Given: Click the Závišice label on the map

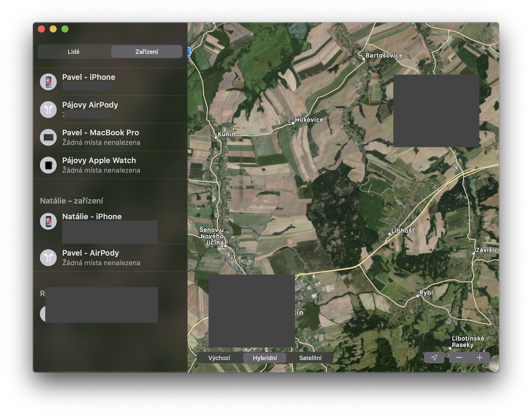Looking at the screenshot, I should 487,250.
